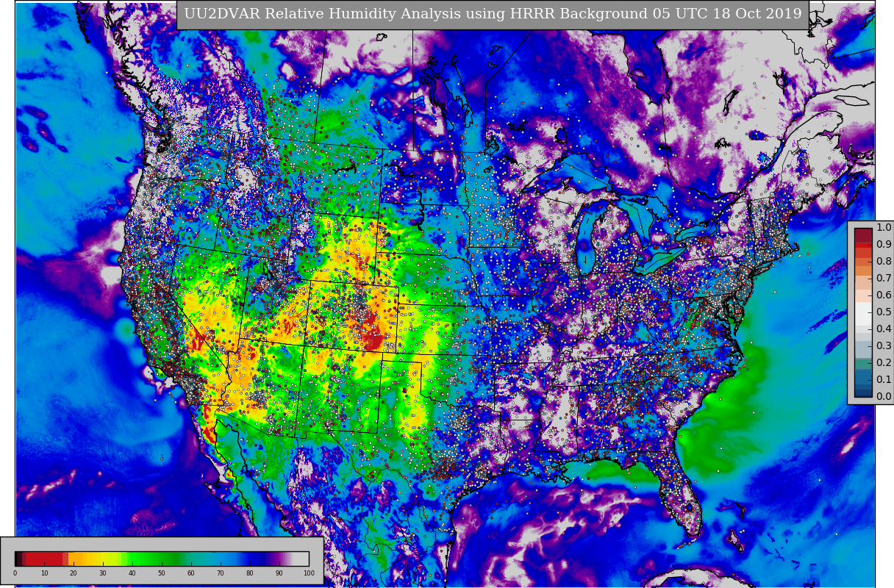Viewport: 894px width, 588px height.
Task: Click the '40' tick label on humidity colorbar
Action: coord(132,573)
